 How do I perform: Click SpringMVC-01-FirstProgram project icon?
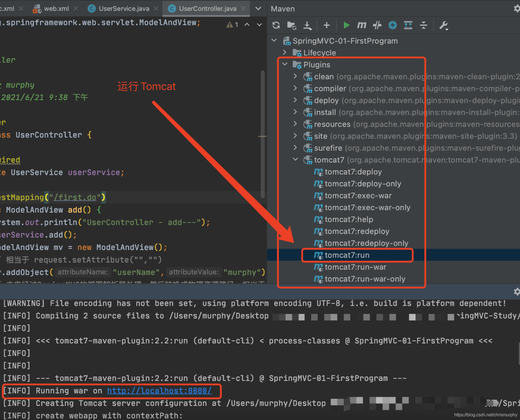pyautogui.click(x=287, y=41)
